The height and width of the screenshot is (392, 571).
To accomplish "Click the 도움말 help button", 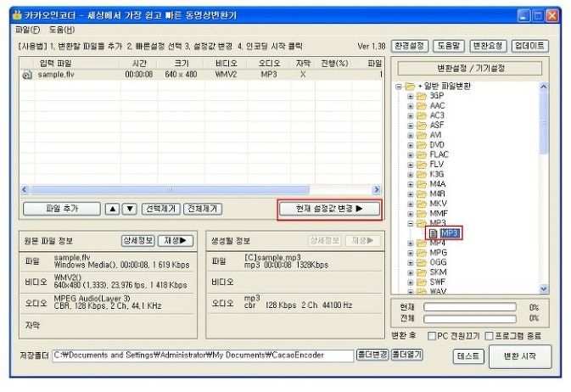I will [x=449, y=46].
